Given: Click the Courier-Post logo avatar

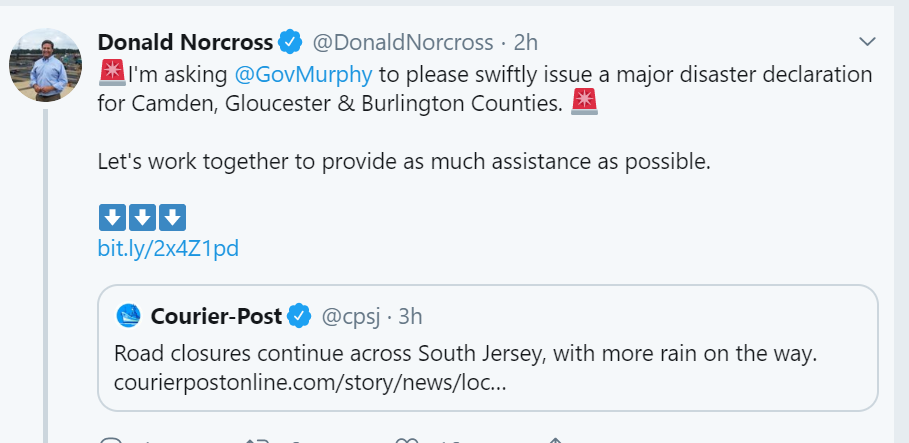Looking at the screenshot, I should tap(128, 317).
